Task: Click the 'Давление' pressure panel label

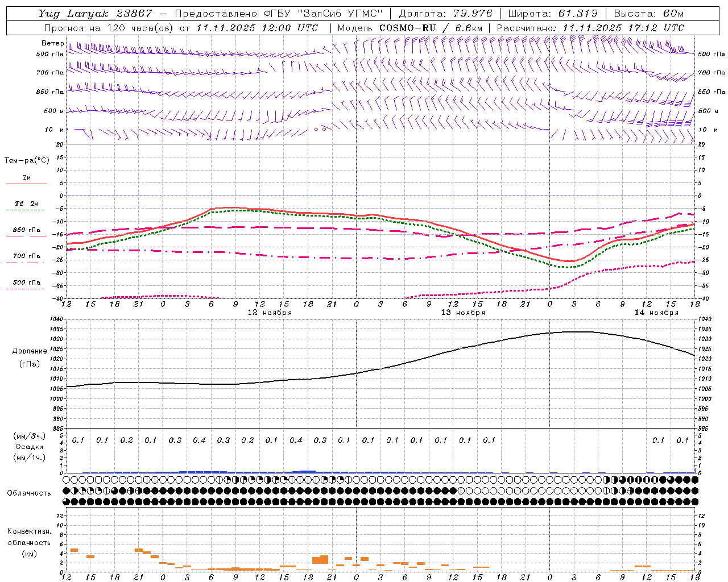Action: [x=30, y=351]
